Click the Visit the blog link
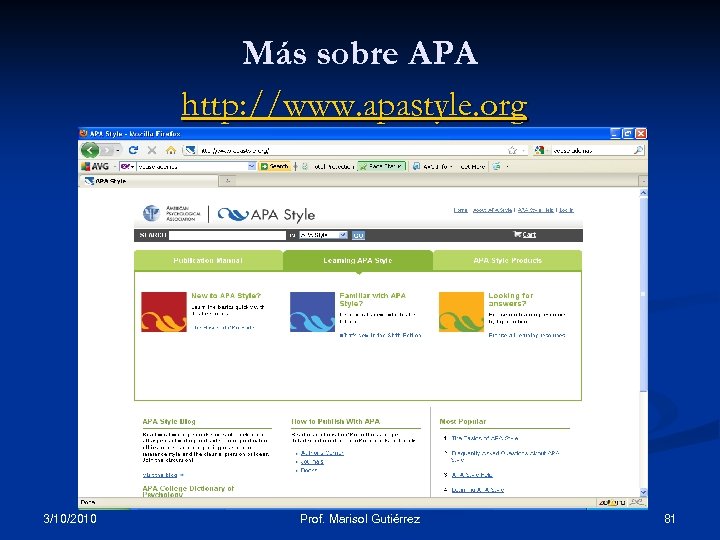Viewport: 720px width, 540px height. point(160,475)
